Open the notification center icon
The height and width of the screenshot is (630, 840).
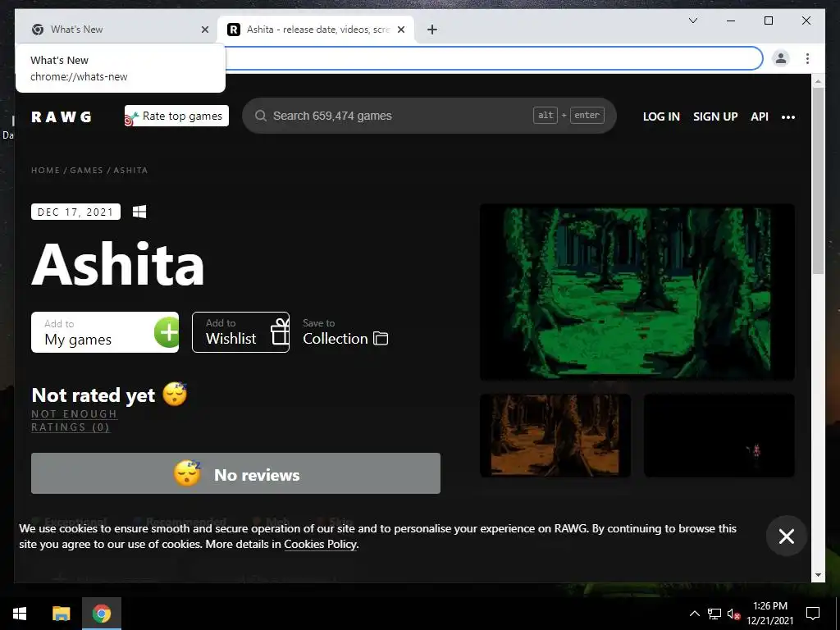813,614
